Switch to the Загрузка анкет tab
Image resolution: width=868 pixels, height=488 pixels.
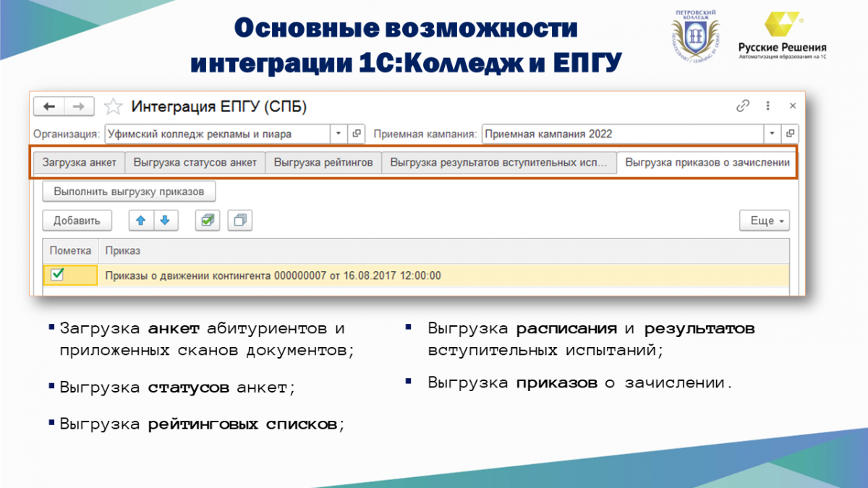point(79,163)
